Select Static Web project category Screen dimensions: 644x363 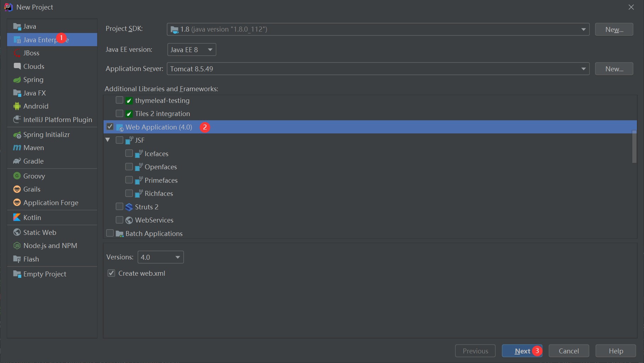(52, 232)
